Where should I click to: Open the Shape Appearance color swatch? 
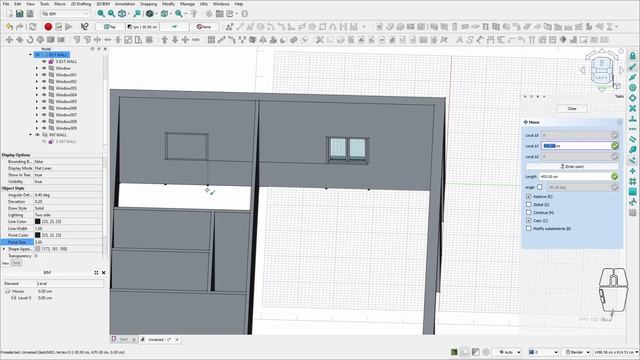(x=38, y=249)
